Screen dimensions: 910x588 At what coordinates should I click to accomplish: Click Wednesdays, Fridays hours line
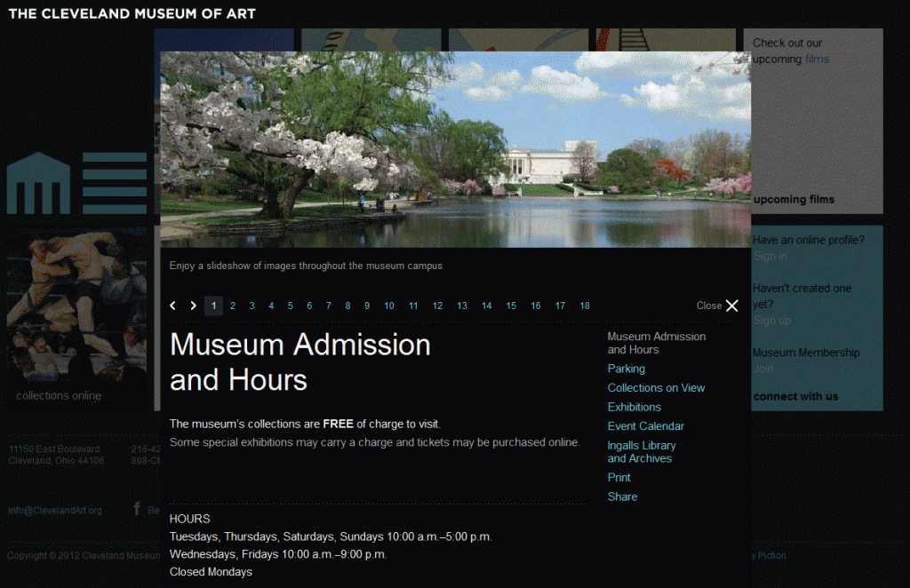click(x=278, y=554)
